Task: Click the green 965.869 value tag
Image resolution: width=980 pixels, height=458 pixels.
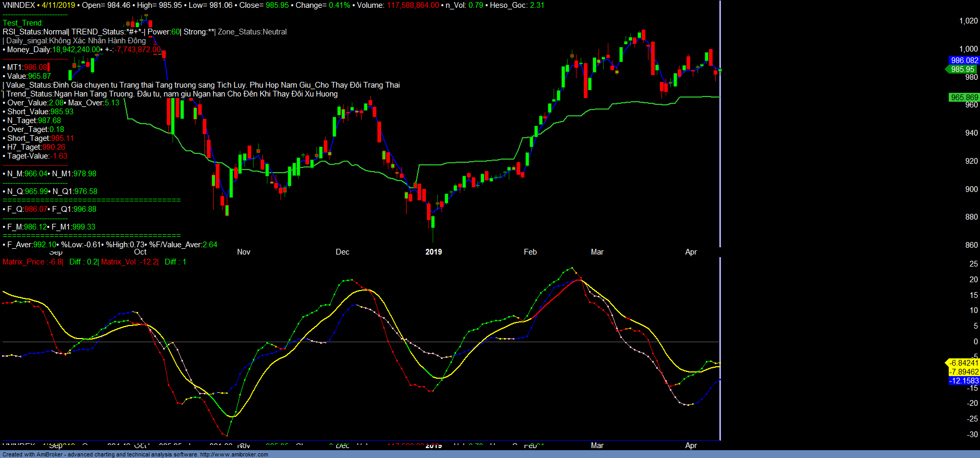Action: (x=964, y=98)
